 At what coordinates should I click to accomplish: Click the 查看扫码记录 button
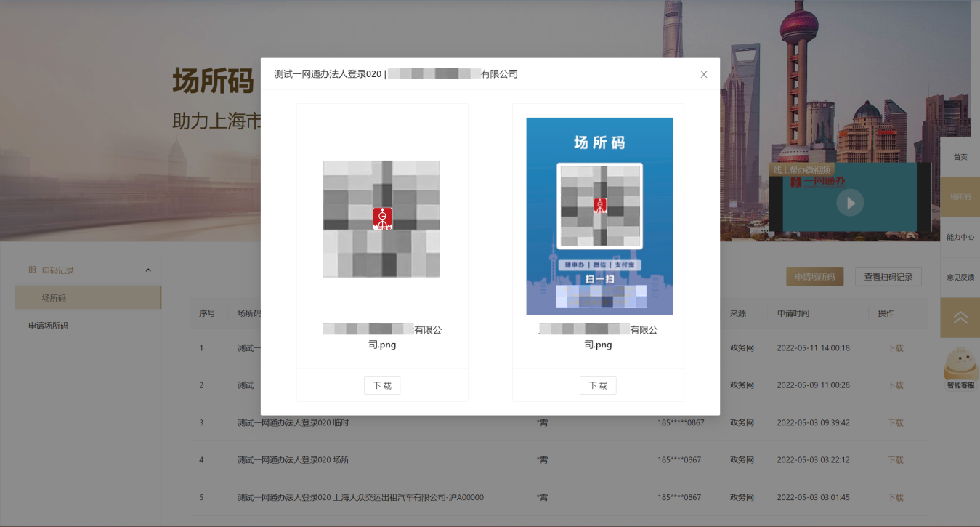point(888,277)
